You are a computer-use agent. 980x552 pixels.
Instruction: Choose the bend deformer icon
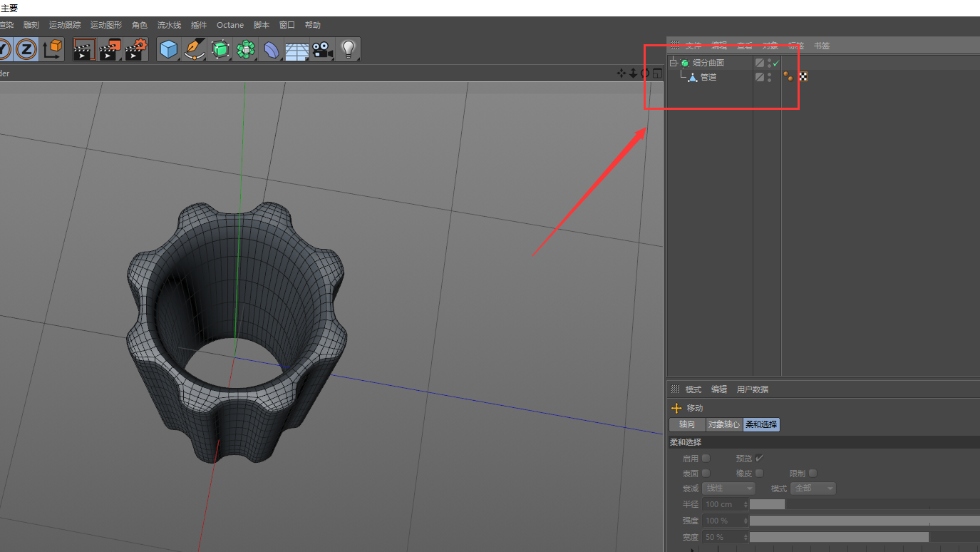272,49
